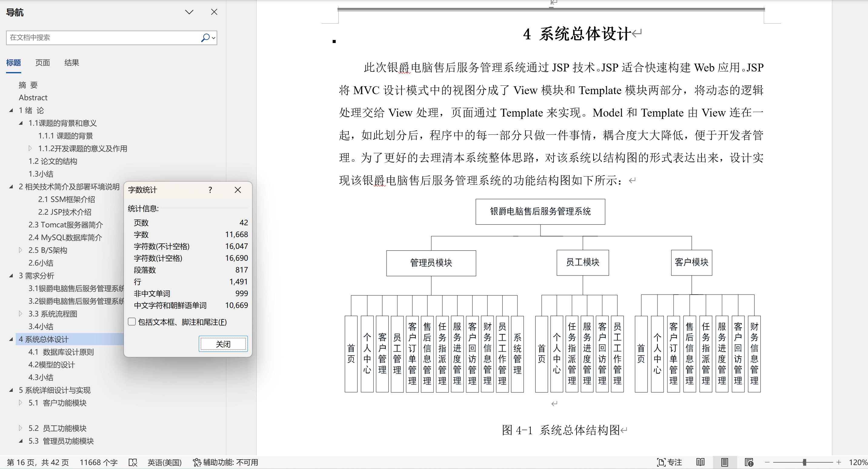Adjust the zoom slider handle
This screenshot has height=469, width=868.
[x=804, y=462]
